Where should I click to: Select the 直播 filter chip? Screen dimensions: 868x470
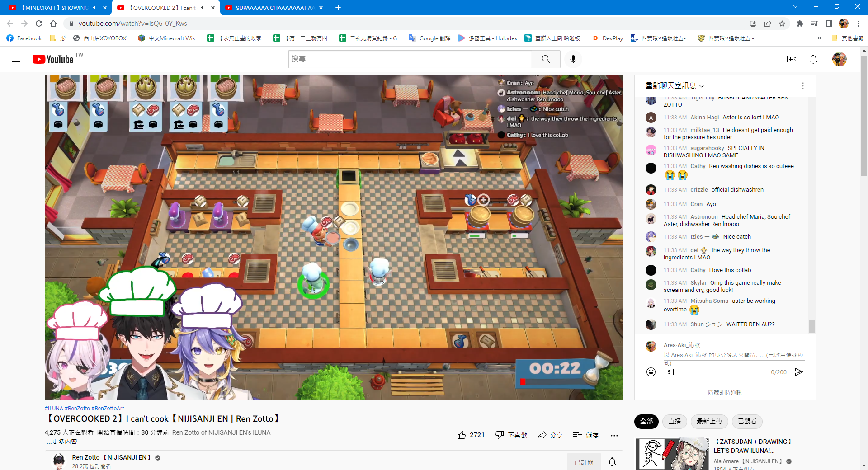tap(675, 421)
